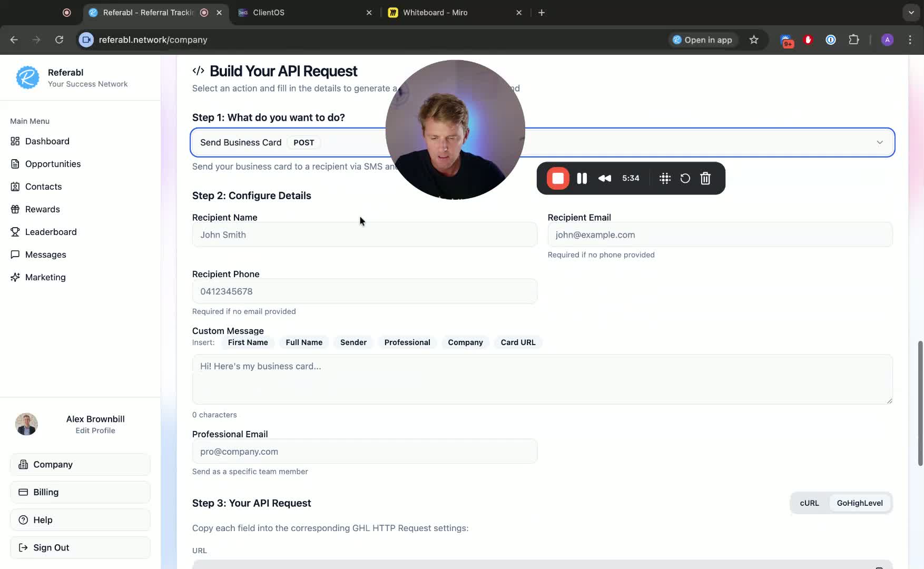This screenshot has width=924, height=569.
Task: Click the Recipient Phone field
Action: (x=365, y=291)
